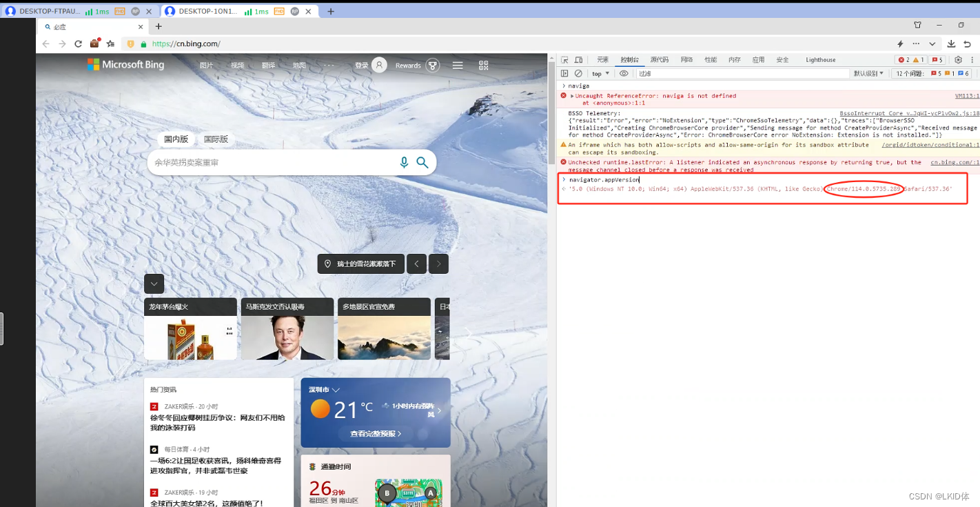Select the inspect element tool in DevTools
Image resolution: width=980 pixels, height=507 pixels.
(563, 59)
